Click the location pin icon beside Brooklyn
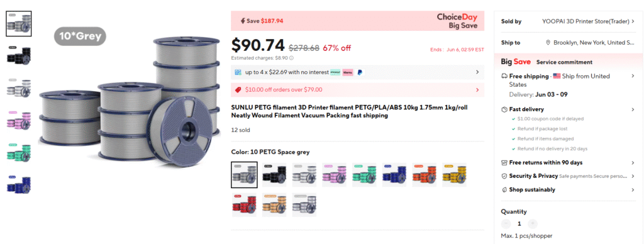The width and height of the screenshot is (644, 244). point(548,43)
